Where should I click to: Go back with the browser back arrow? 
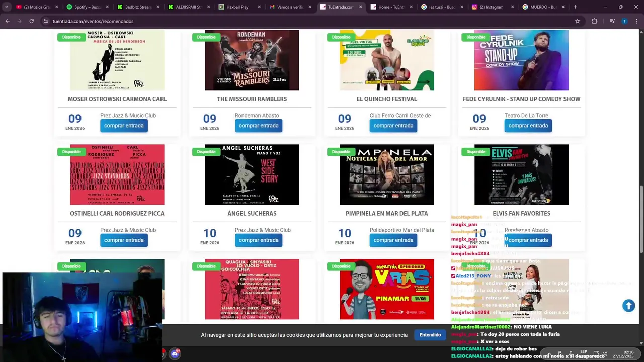pyautogui.click(x=7, y=21)
